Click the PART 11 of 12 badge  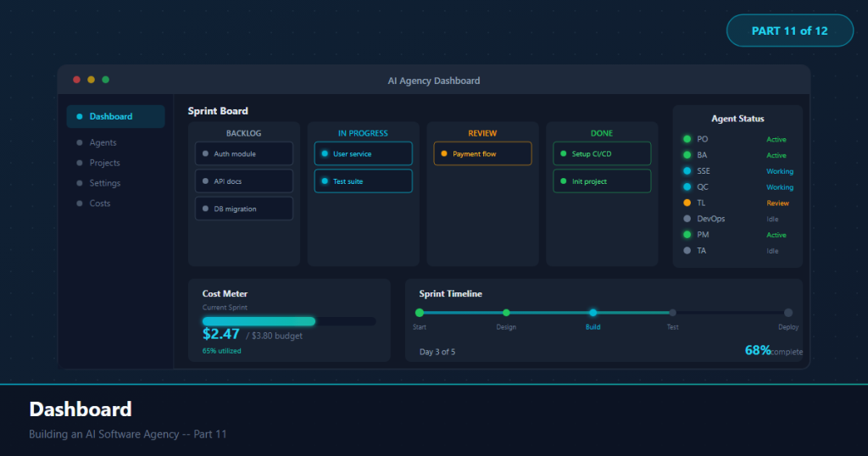[x=790, y=31]
